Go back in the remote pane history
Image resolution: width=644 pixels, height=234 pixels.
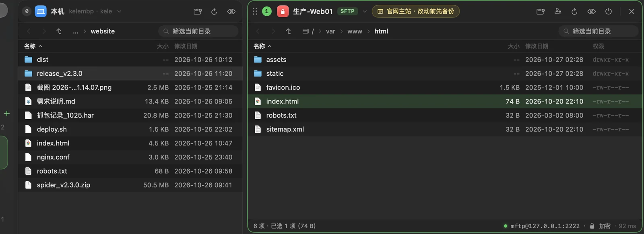coord(258,31)
